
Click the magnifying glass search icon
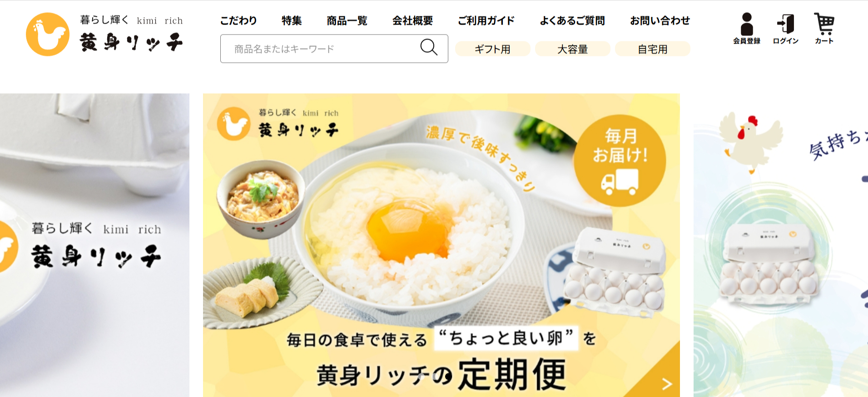point(429,47)
